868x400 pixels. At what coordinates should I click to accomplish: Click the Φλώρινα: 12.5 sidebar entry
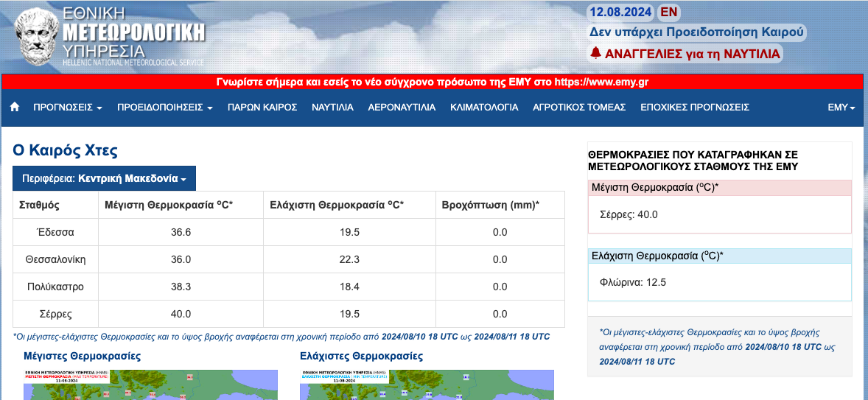[x=633, y=283]
